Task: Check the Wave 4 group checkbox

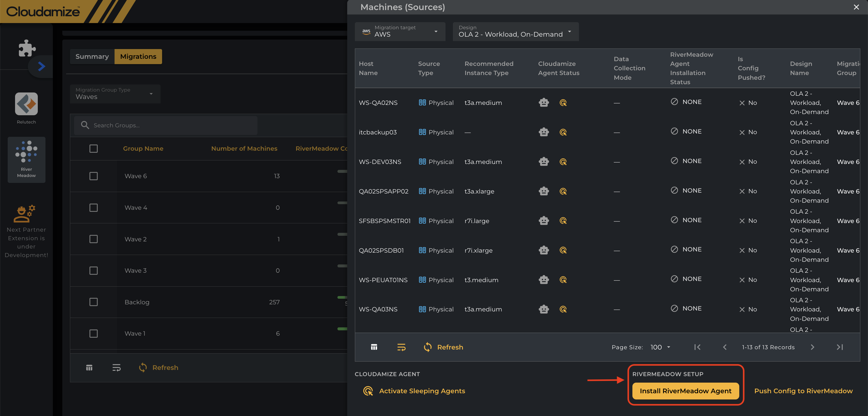Action: pyautogui.click(x=93, y=207)
